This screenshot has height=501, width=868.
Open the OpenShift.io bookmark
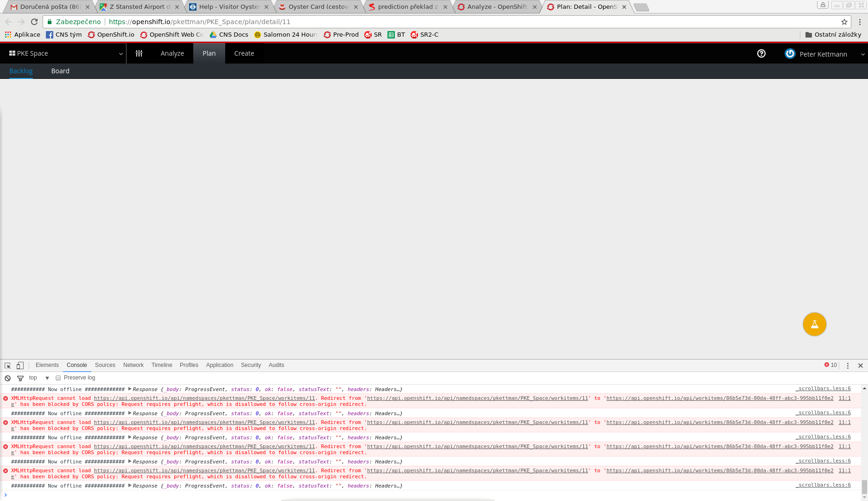click(x=111, y=35)
